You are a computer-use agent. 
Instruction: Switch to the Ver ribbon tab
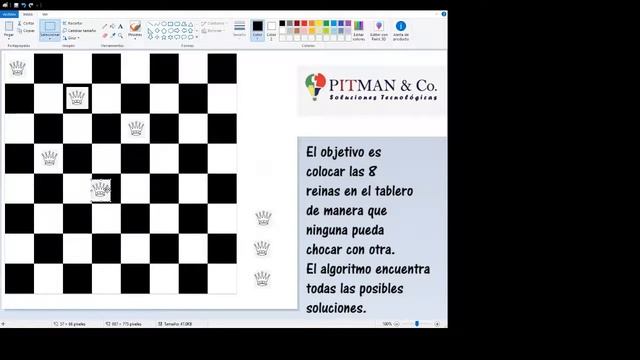45,14
